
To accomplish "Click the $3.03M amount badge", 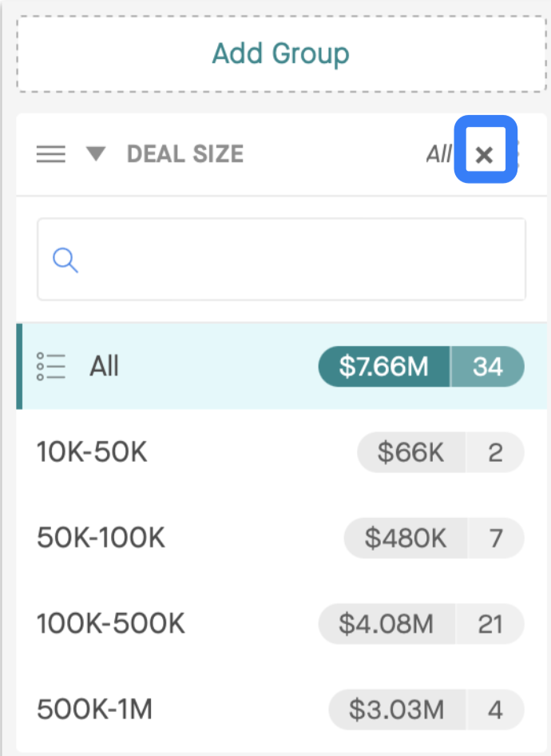I will 397,710.
